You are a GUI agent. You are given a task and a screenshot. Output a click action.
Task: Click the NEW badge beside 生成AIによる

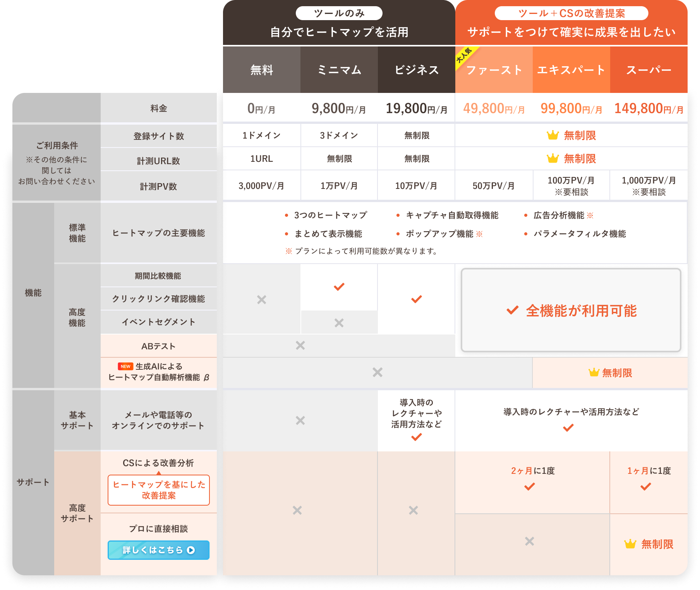125,366
